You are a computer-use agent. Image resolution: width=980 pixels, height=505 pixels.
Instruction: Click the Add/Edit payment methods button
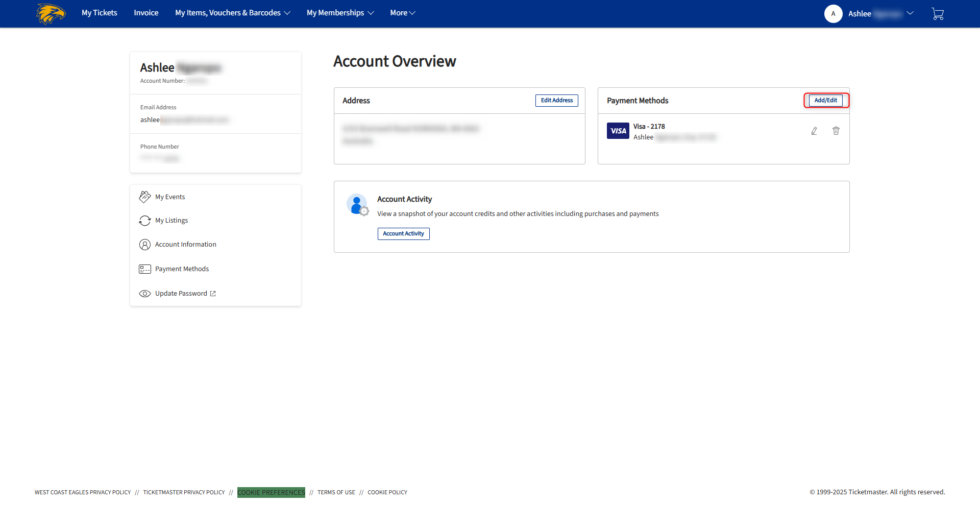[x=825, y=100]
